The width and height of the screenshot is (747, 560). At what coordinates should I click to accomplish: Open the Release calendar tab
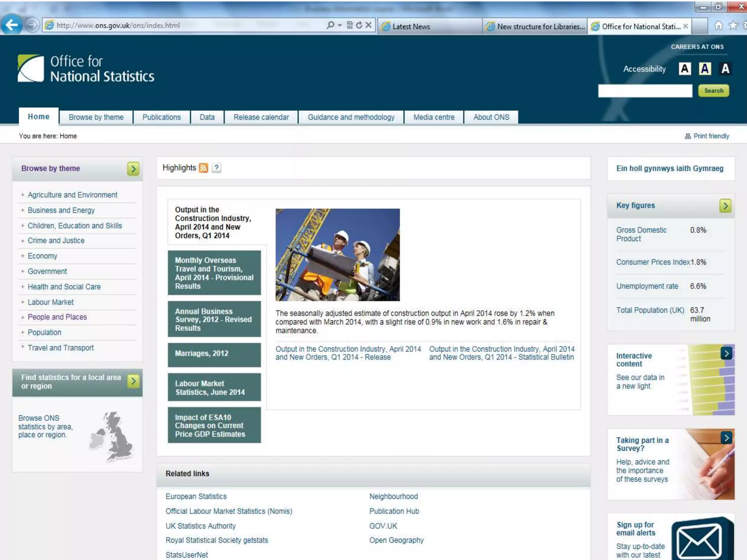pyautogui.click(x=261, y=117)
